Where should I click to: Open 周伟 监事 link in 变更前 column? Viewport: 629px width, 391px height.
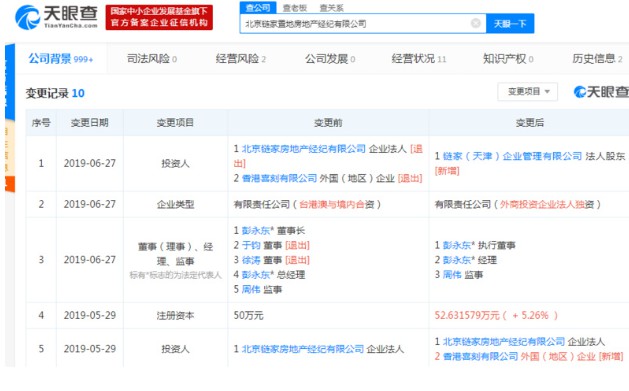tap(251, 289)
